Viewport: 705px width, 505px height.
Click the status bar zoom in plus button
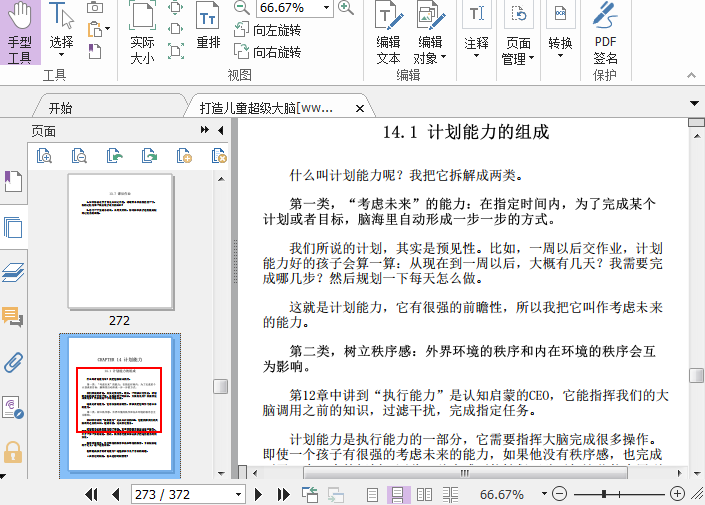click(678, 494)
